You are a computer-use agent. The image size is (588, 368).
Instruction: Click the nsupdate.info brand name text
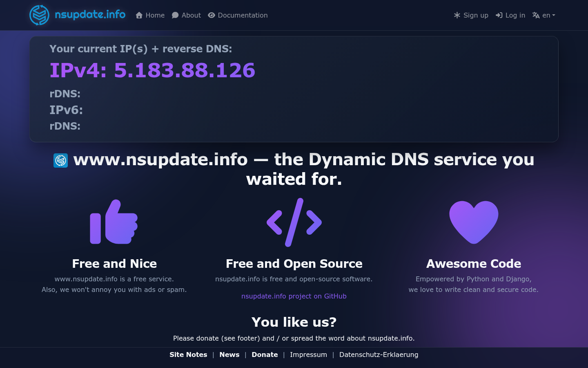[x=90, y=15]
